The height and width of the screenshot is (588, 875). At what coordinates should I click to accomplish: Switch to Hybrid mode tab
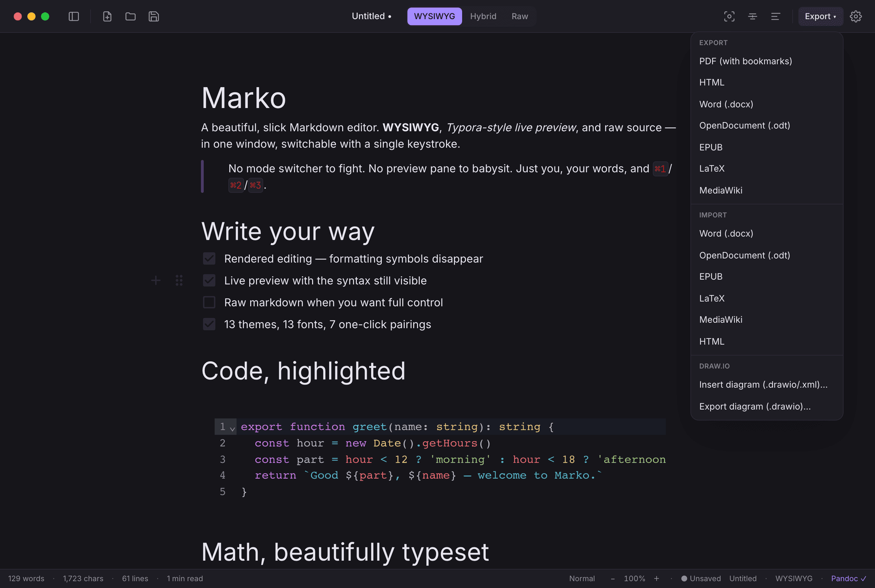point(483,16)
